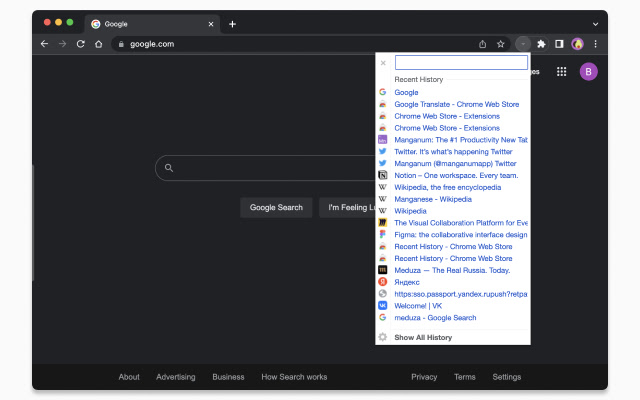Viewport: 640px width, 400px height.
Task: Click the VK favicon in history list
Action: [x=382, y=305]
